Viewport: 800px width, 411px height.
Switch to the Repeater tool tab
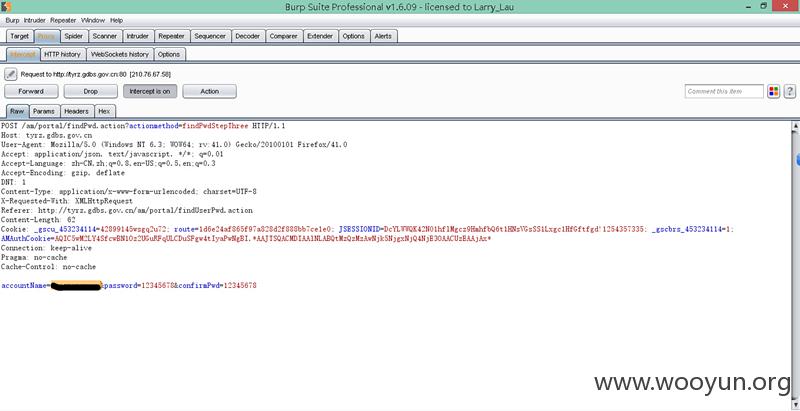tap(171, 36)
